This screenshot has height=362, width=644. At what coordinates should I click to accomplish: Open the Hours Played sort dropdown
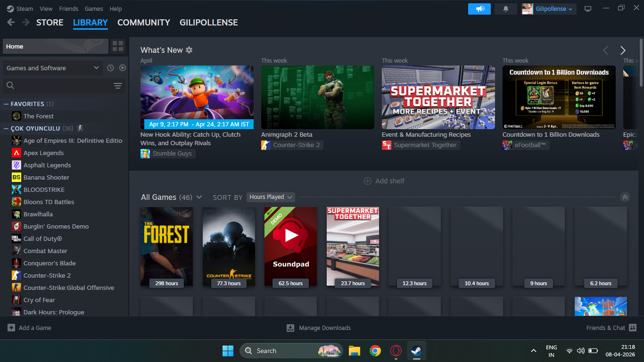[x=271, y=197]
